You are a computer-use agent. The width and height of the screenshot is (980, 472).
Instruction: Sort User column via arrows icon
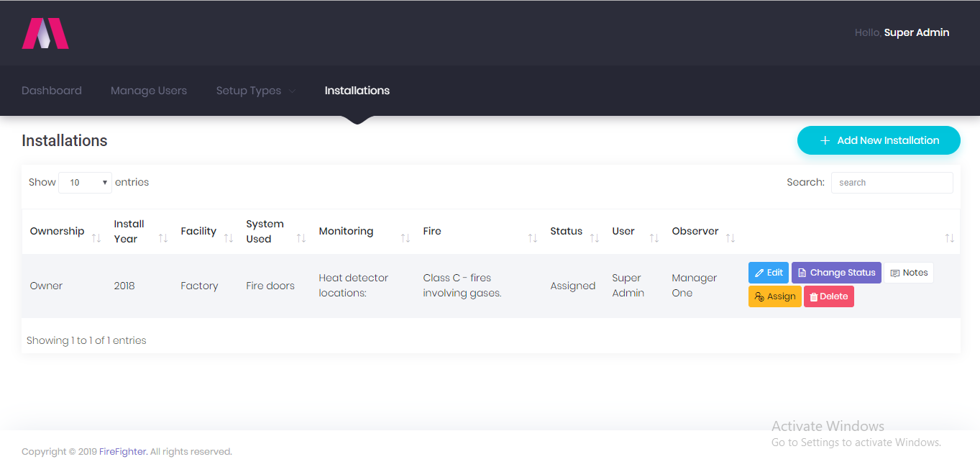tap(654, 238)
